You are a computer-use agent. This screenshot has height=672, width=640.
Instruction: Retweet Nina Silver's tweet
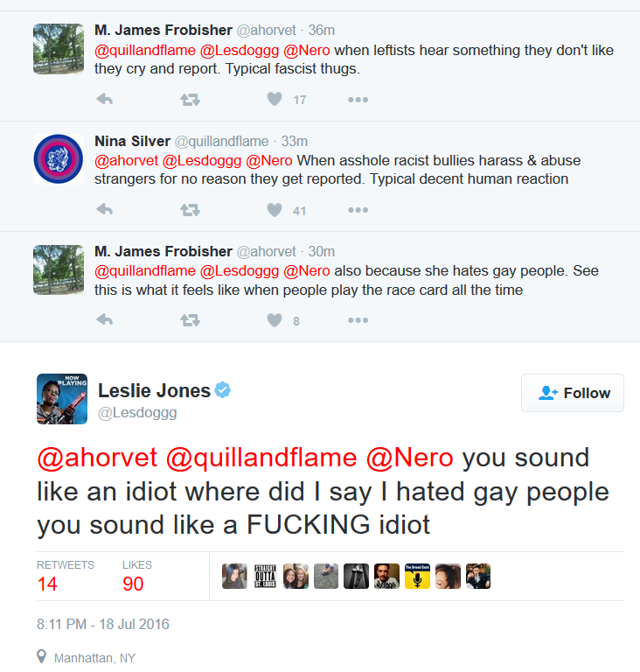[190, 210]
